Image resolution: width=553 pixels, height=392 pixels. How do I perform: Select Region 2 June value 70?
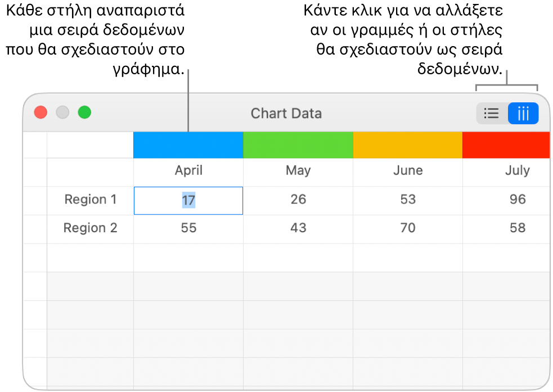[x=407, y=228]
